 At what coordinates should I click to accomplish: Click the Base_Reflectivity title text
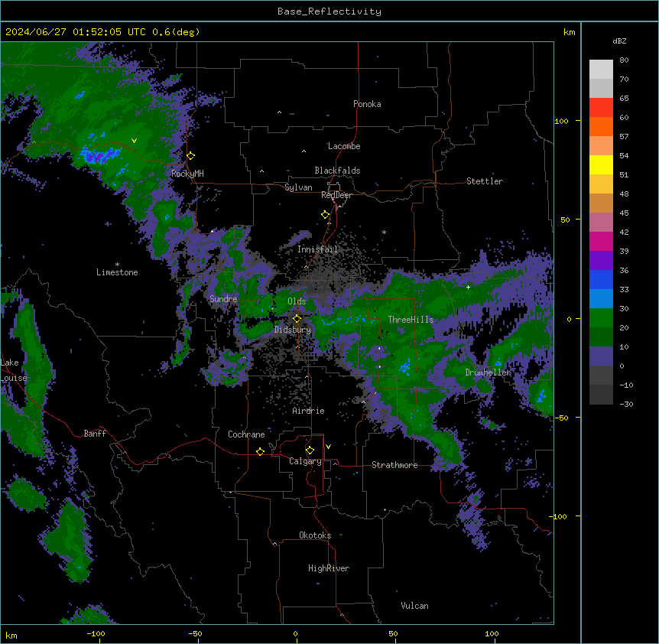pyautogui.click(x=329, y=11)
